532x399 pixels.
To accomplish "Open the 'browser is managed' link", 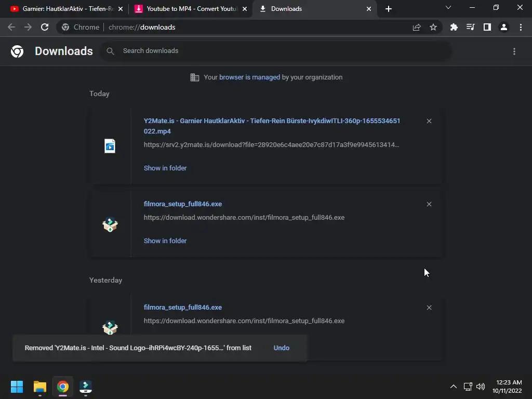I will pyautogui.click(x=249, y=77).
